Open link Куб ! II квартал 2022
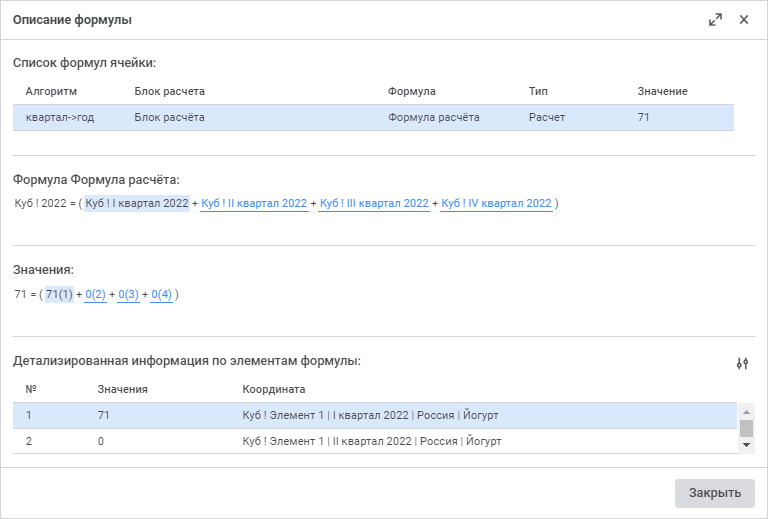Viewport: 768px width, 519px height. (254, 204)
